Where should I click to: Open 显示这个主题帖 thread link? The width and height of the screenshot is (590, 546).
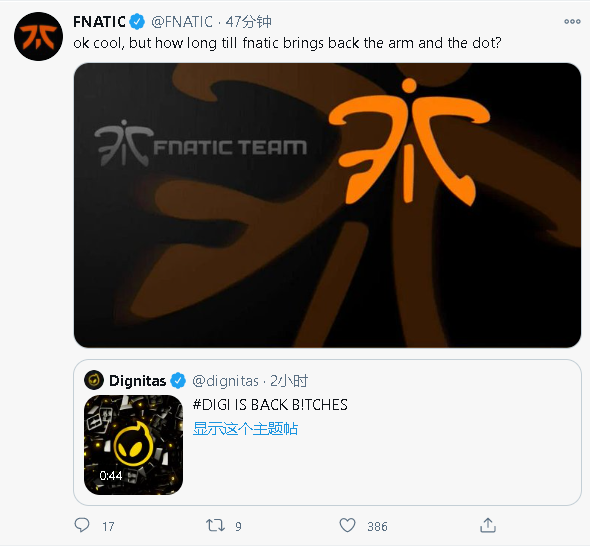point(245,429)
